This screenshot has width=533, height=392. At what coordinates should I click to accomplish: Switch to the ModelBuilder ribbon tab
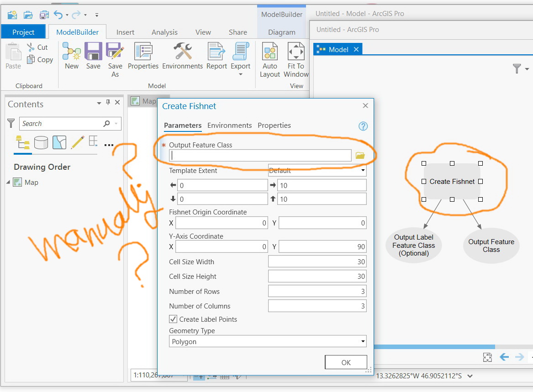(78, 32)
